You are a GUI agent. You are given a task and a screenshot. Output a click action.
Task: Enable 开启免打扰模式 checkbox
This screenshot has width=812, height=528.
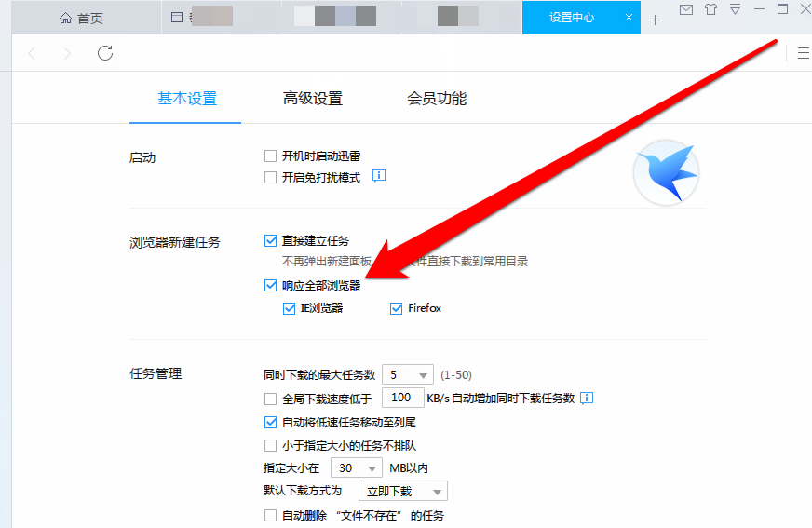click(x=270, y=178)
